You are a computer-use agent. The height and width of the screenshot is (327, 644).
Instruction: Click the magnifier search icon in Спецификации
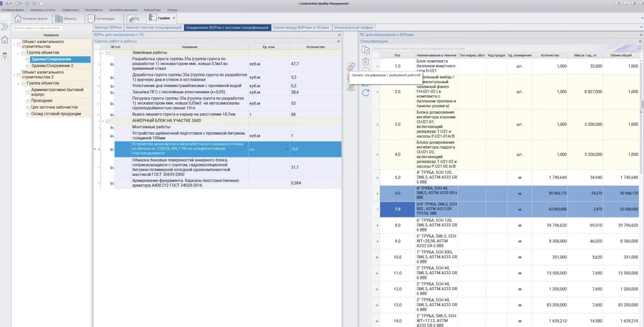pyautogui.click(x=639, y=48)
